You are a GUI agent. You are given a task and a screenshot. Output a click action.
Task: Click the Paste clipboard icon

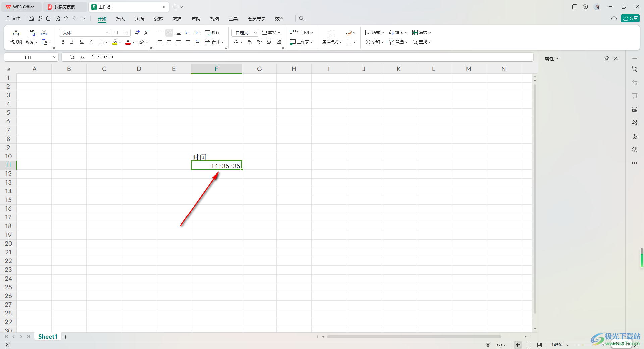coord(32,33)
